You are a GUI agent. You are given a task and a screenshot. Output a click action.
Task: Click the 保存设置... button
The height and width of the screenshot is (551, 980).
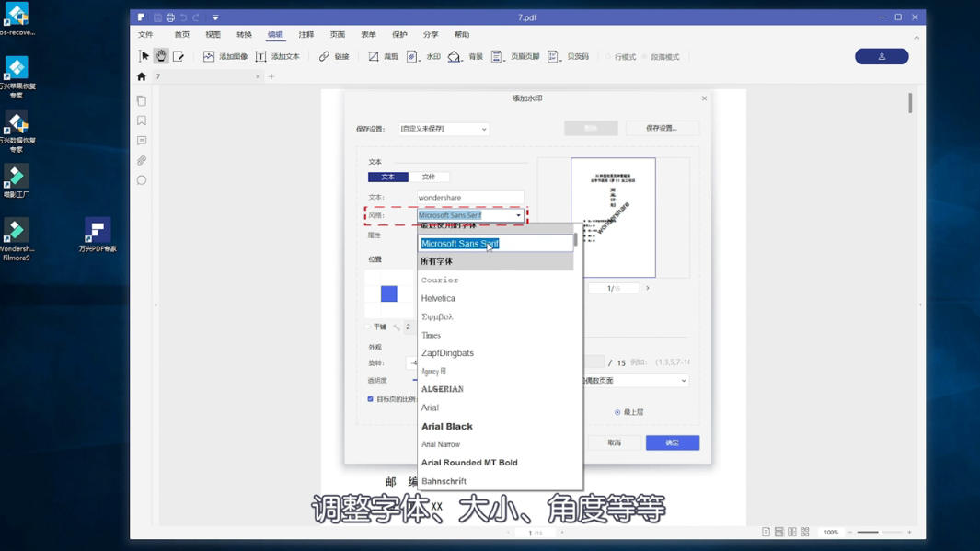pos(662,128)
